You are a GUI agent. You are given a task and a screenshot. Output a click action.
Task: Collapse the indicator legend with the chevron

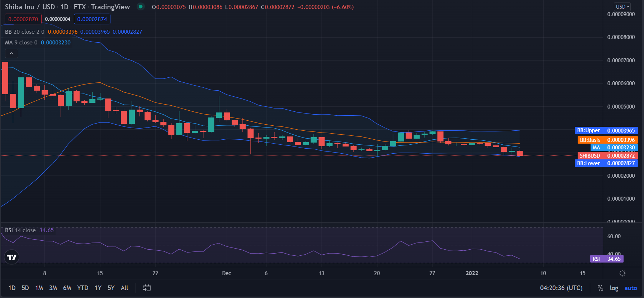11,53
